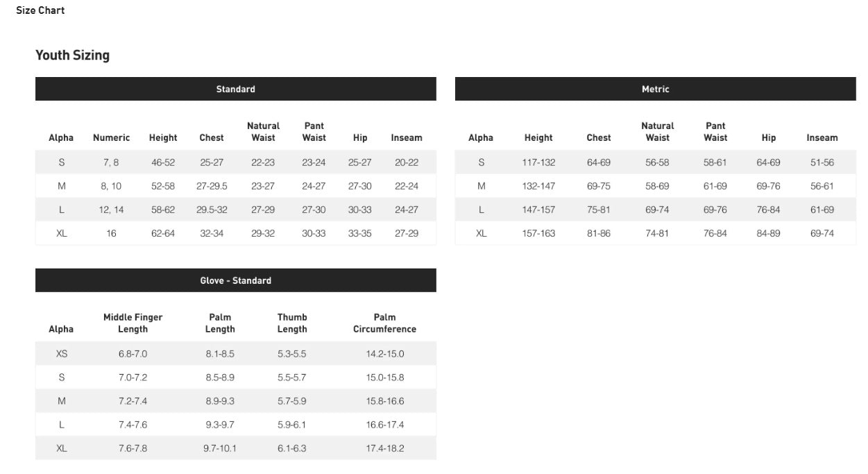Select the black "Metric" table header bar
This screenshot has height=474, width=868.
[x=655, y=89]
